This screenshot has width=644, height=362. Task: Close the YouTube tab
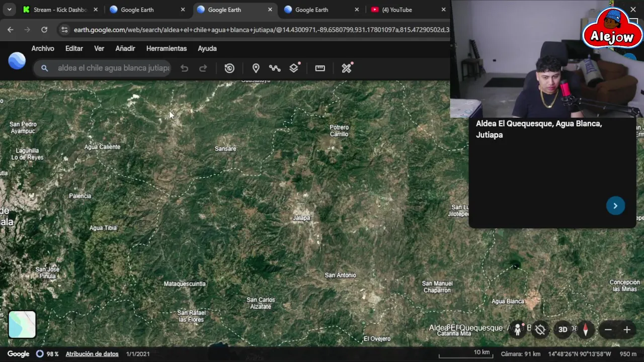(443, 10)
